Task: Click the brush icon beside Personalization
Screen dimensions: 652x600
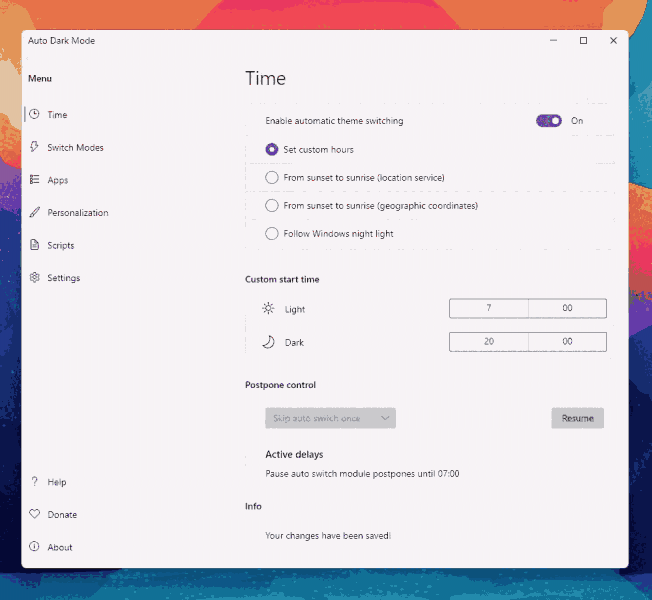Action: point(35,212)
